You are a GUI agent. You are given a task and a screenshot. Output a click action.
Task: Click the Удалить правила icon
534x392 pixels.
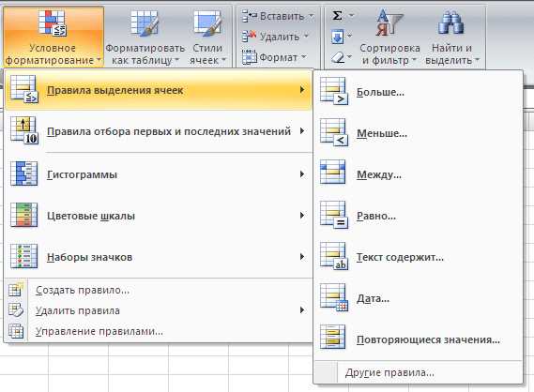click(x=16, y=310)
